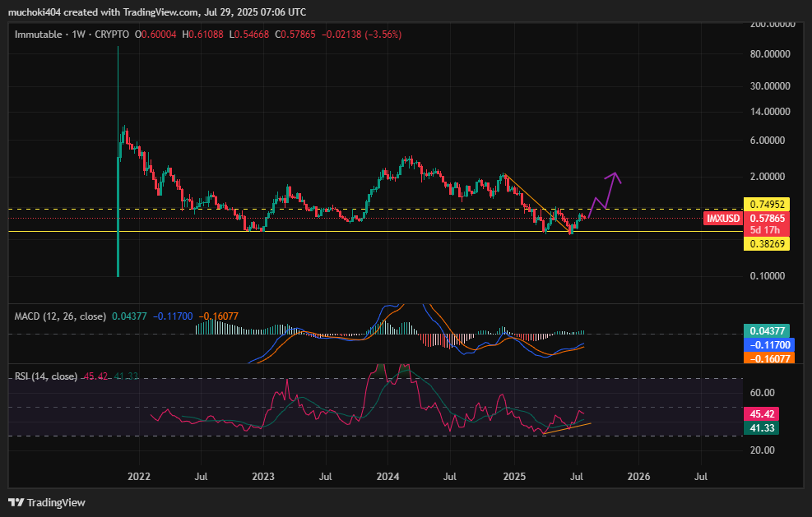The width and height of the screenshot is (812, 517).
Task: Click the 14.00000 price scale label
Action: (770, 112)
